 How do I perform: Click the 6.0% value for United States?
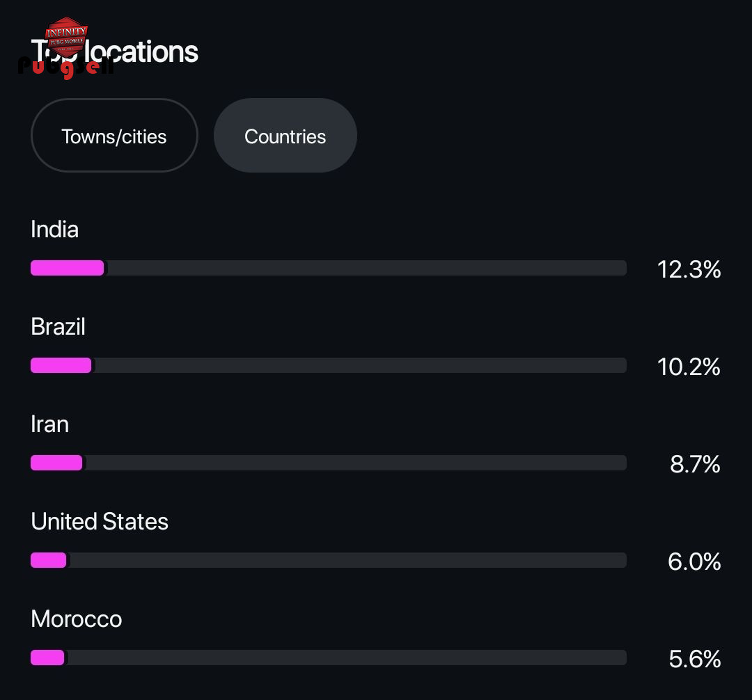694,562
